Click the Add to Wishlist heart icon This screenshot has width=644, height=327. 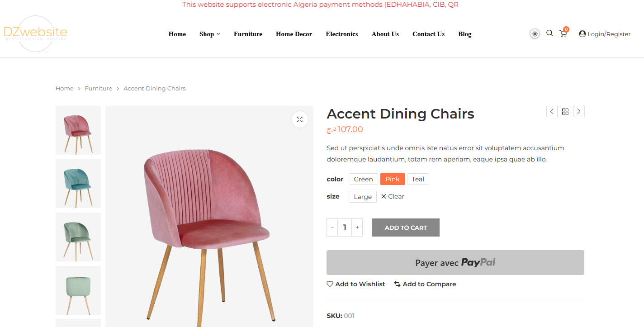[x=330, y=284]
